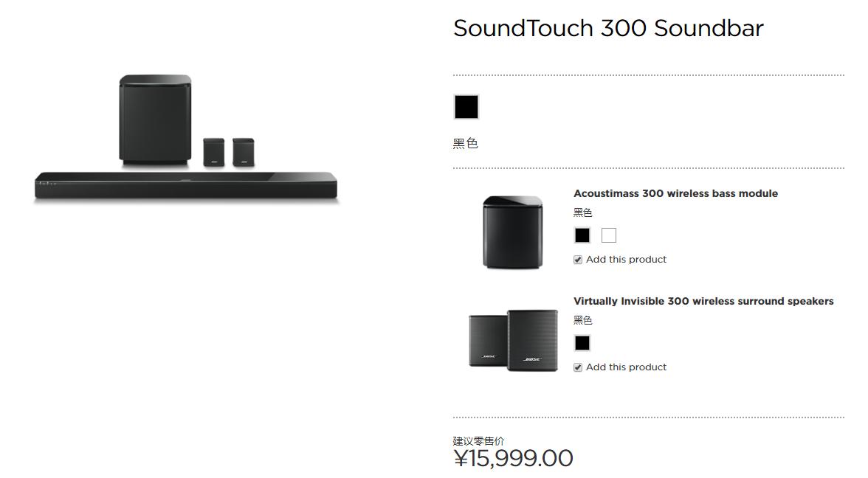Click the 黑色 label of the bass module
The height and width of the screenshot is (478, 868).
pyautogui.click(x=582, y=212)
